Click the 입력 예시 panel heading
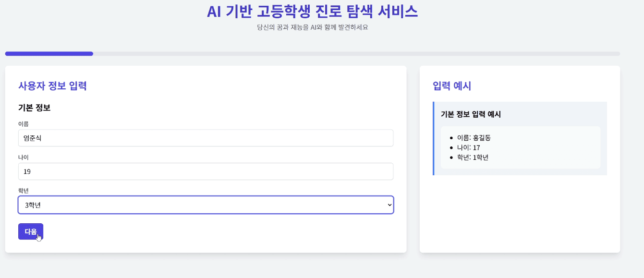This screenshot has width=644, height=278. [x=451, y=86]
